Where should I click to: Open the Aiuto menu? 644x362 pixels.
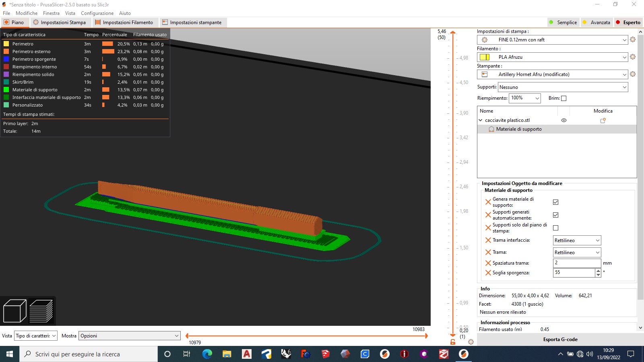125,13
